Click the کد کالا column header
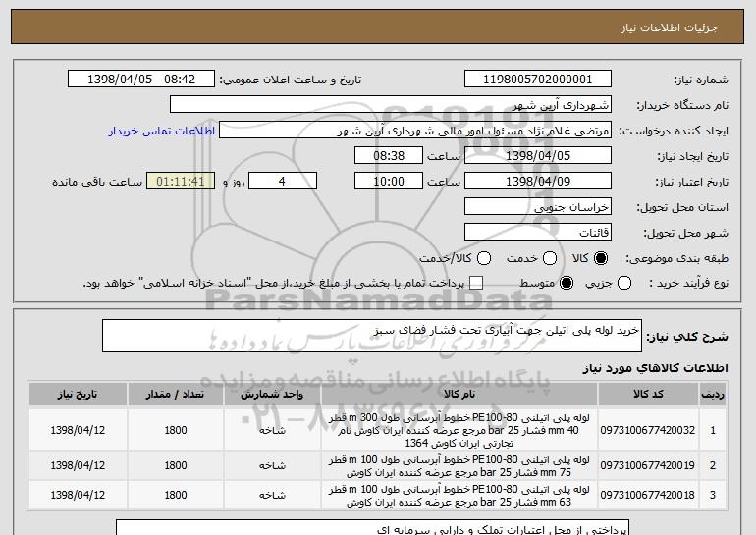The width and height of the screenshot is (756, 535). pyautogui.click(x=648, y=395)
